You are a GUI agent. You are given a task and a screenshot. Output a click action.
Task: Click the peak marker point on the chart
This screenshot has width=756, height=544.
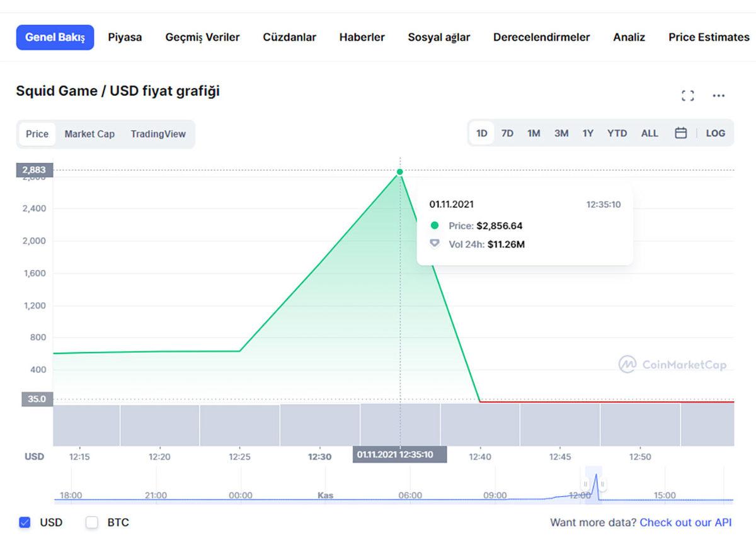pyautogui.click(x=400, y=171)
